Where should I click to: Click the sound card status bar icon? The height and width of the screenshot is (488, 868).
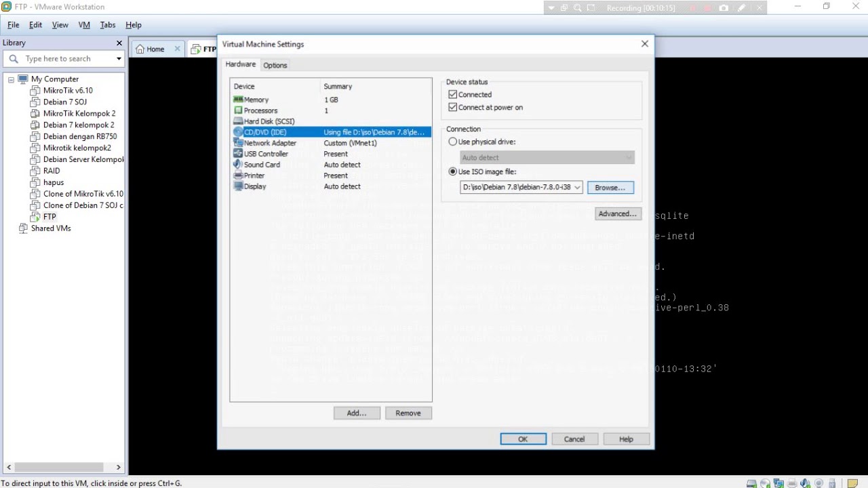coord(805,483)
